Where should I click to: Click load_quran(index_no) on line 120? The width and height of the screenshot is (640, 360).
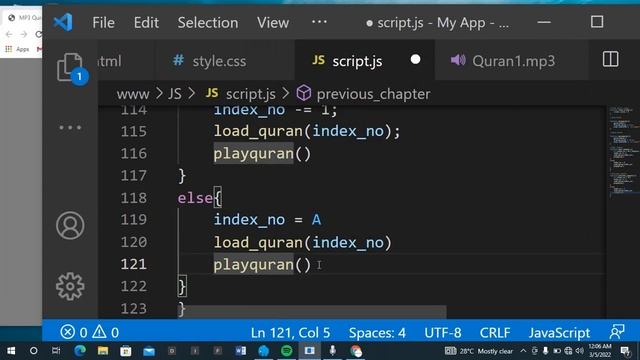[302, 243]
